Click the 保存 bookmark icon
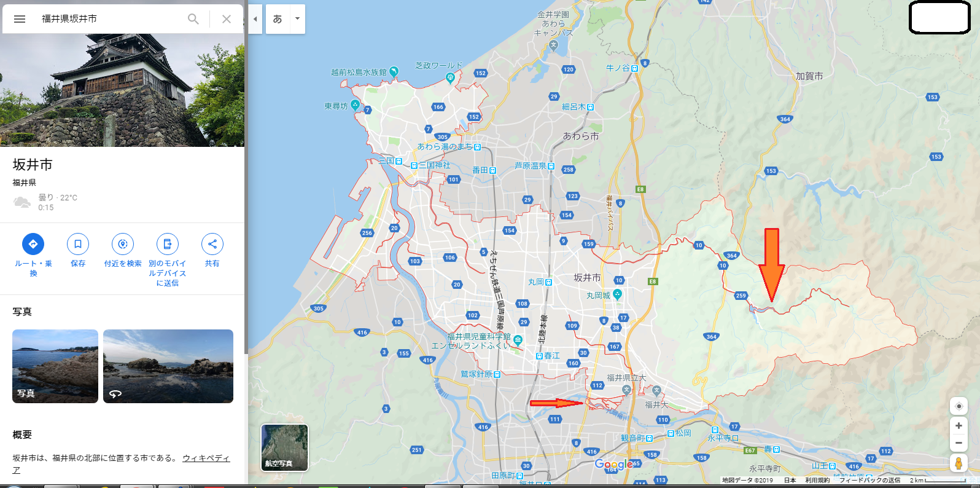980x488 pixels. click(x=78, y=244)
